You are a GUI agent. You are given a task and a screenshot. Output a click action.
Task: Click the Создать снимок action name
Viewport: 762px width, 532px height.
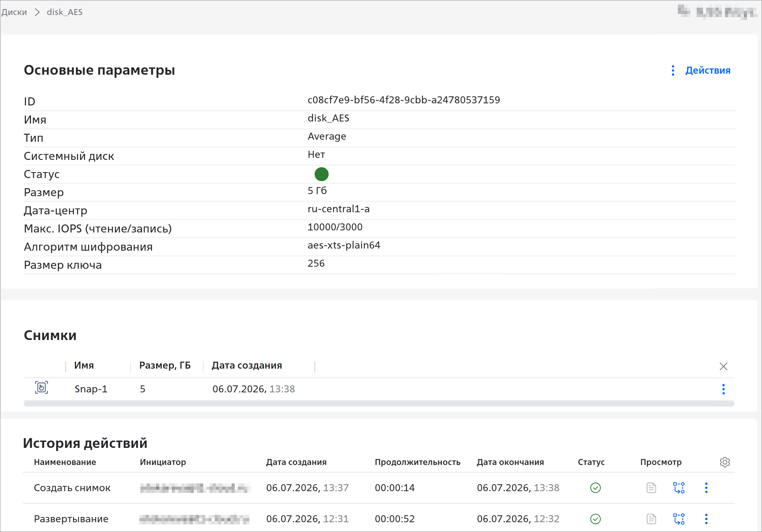coord(72,488)
